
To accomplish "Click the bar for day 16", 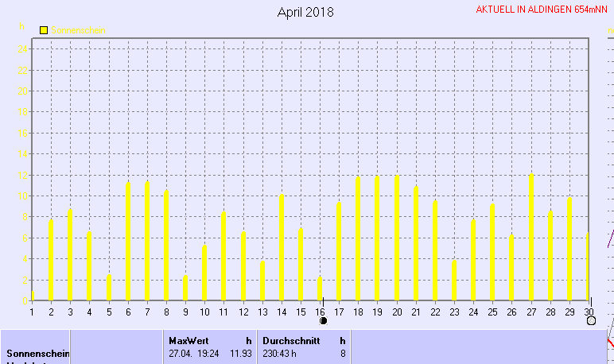I will point(321,288).
